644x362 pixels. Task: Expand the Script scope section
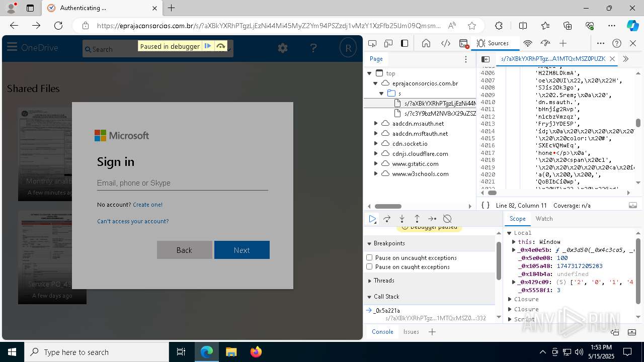(509, 319)
